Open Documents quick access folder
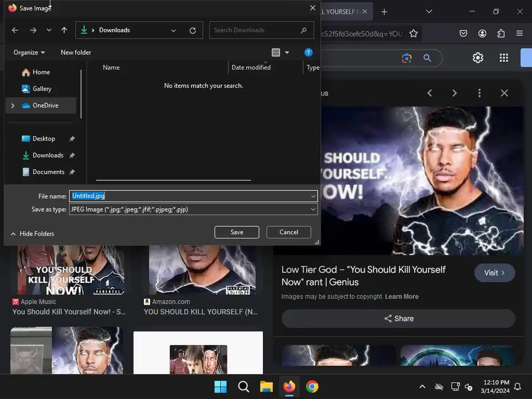The height and width of the screenshot is (399, 532). point(48,171)
